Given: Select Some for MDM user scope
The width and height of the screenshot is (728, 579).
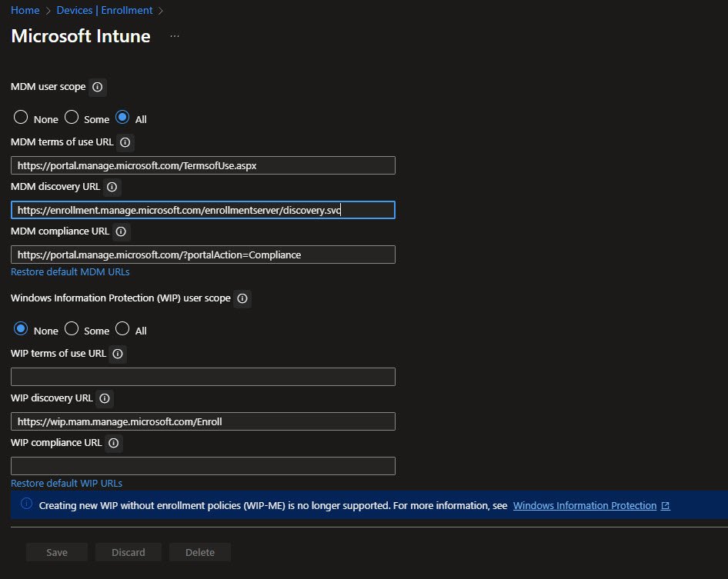Looking at the screenshot, I should [x=72, y=118].
